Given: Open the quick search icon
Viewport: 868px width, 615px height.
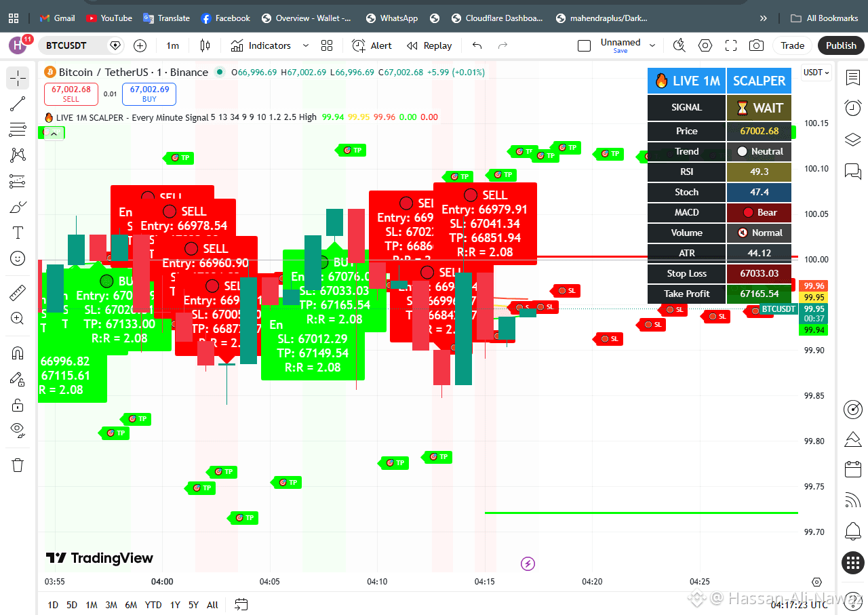Looking at the screenshot, I should click(679, 45).
